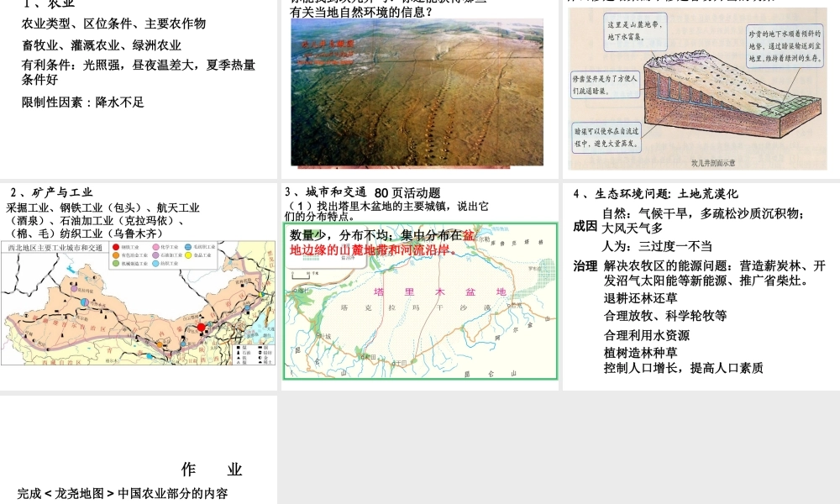Image resolution: width=840 pixels, height=504 pixels.
Task: Click the text 完成<龙尧地图>中国农业部分的内容
Action: click(123, 493)
